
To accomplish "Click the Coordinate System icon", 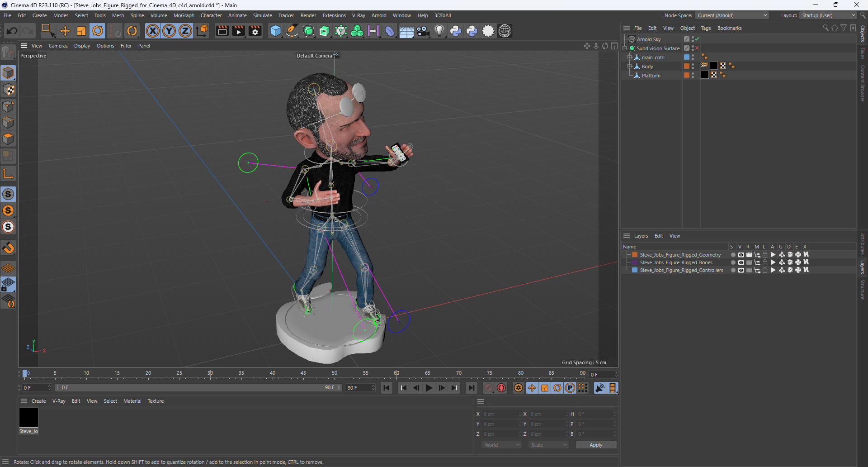I will click(203, 31).
